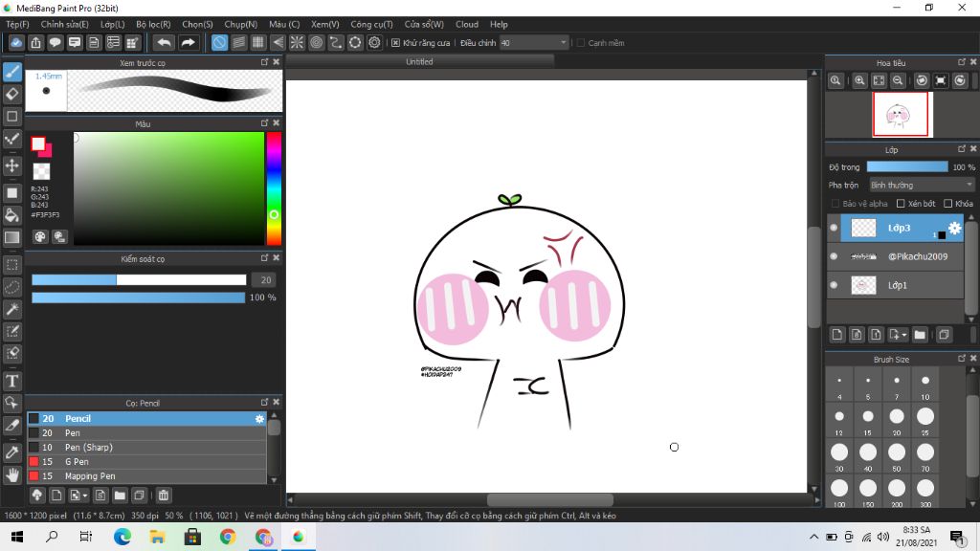
Task: Open the color palette icon
Action: coord(40,237)
